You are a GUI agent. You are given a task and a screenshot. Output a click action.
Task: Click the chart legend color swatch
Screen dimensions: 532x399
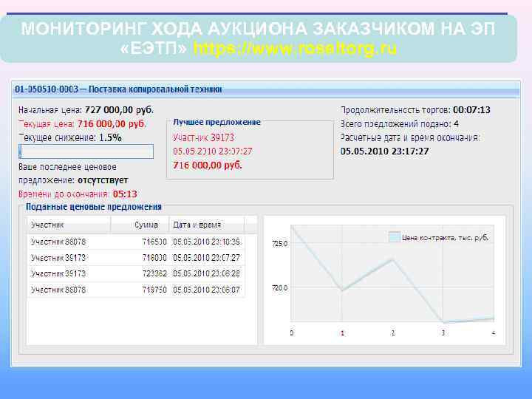(395, 237)
